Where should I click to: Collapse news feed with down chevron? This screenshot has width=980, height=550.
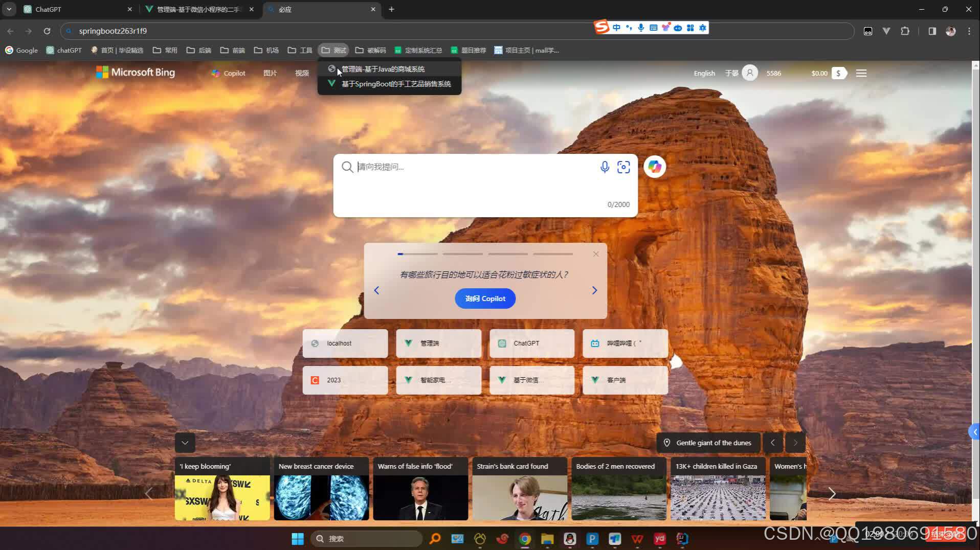click(185, 443)
